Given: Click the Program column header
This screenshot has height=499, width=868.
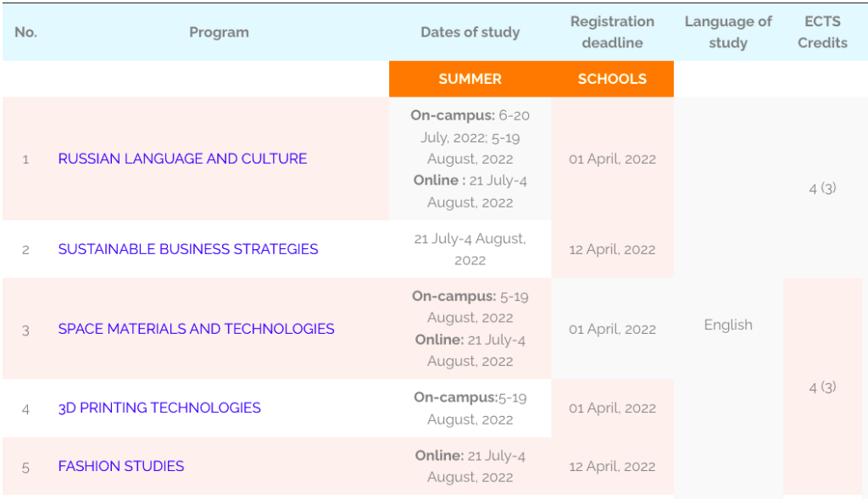Looking at the screenshot, I should [220, 32].
